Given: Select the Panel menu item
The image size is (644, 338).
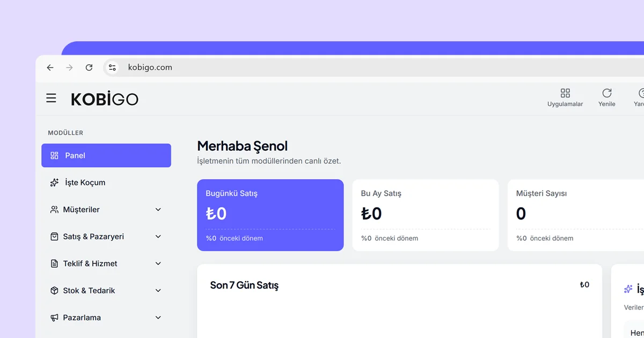Looking at the screenshot, I should pyautogui.click(x=106, y=156).
